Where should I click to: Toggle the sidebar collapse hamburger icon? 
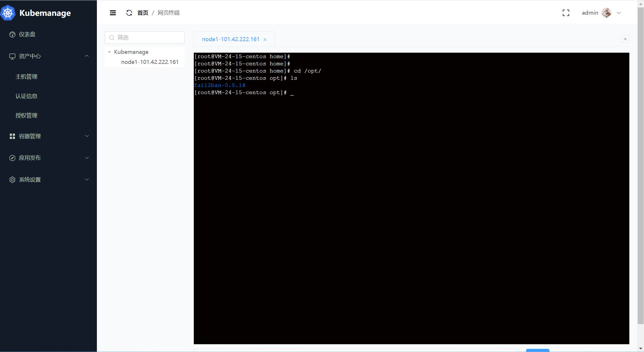[113, 13]
